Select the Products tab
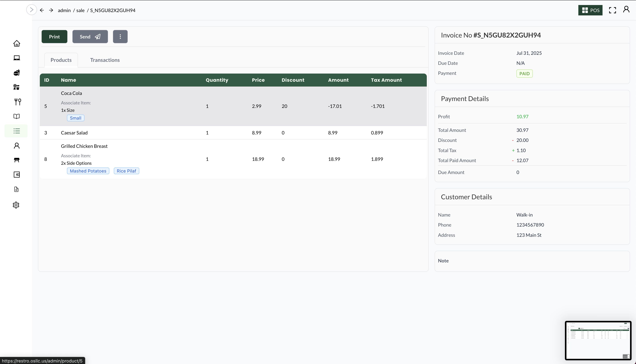 click(61, 60)
